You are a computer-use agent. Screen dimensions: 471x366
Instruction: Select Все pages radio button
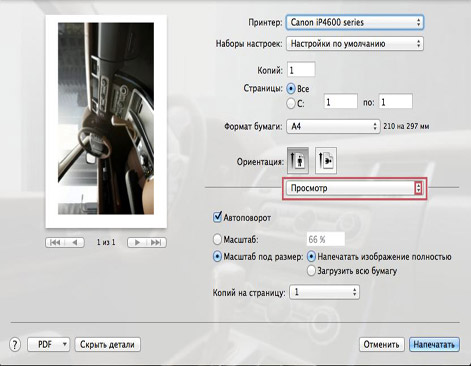(291, 89)
